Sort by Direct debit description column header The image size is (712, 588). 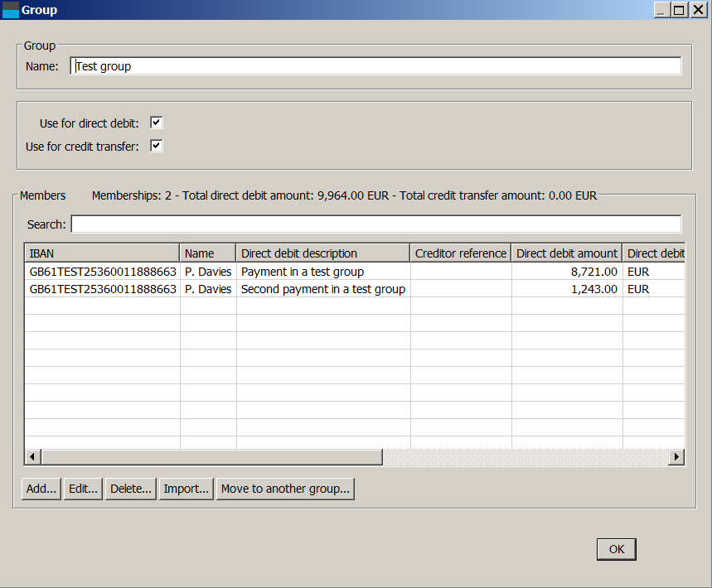click(323, 253)
